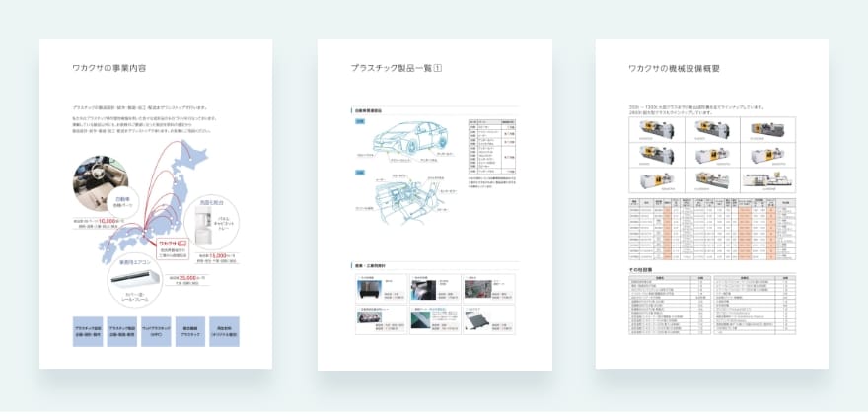This screenshot has height=420, width=868.
Task: Click the first blue category box at bottom-left
Action: (87, 332)
